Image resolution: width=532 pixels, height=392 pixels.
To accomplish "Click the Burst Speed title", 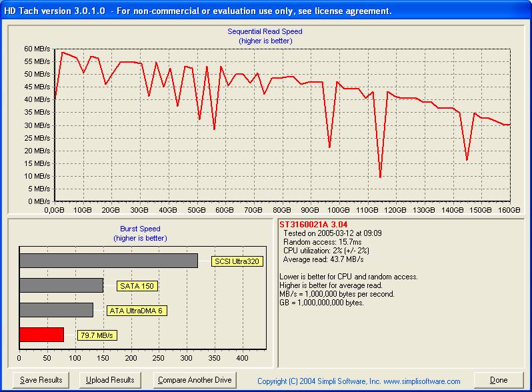I will (140, 229).
